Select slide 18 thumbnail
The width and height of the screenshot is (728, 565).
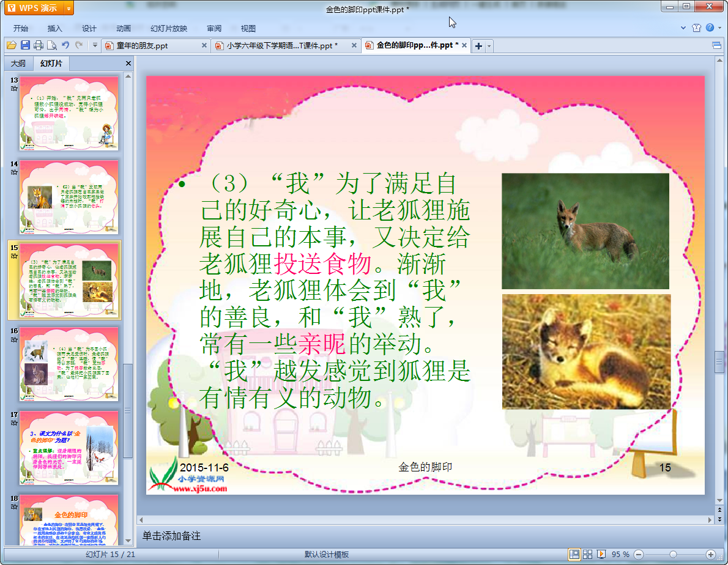click(69, 520)
